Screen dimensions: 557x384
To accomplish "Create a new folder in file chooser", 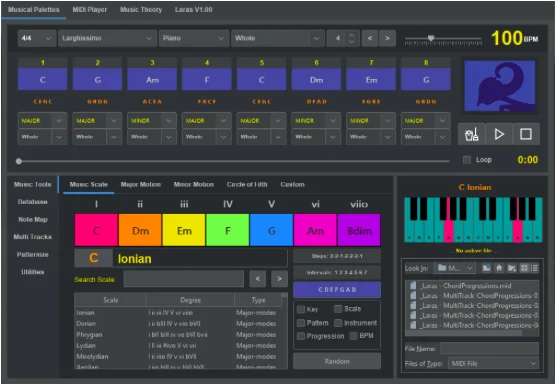I will click(512, 268).
